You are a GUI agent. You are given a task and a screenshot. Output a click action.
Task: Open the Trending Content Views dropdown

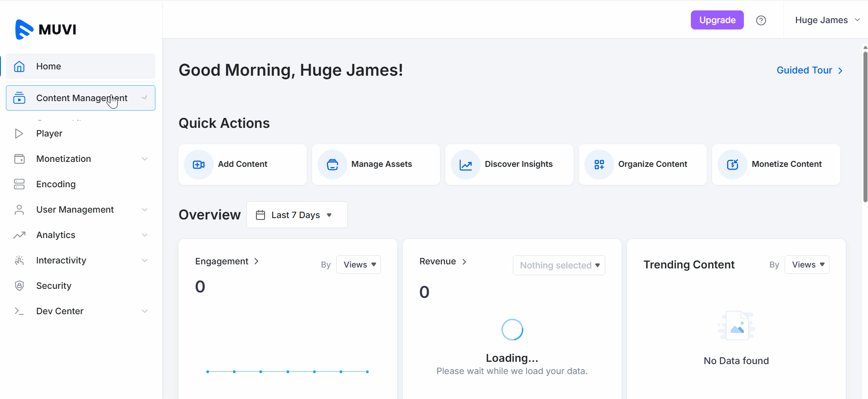(x=807, y=265)
